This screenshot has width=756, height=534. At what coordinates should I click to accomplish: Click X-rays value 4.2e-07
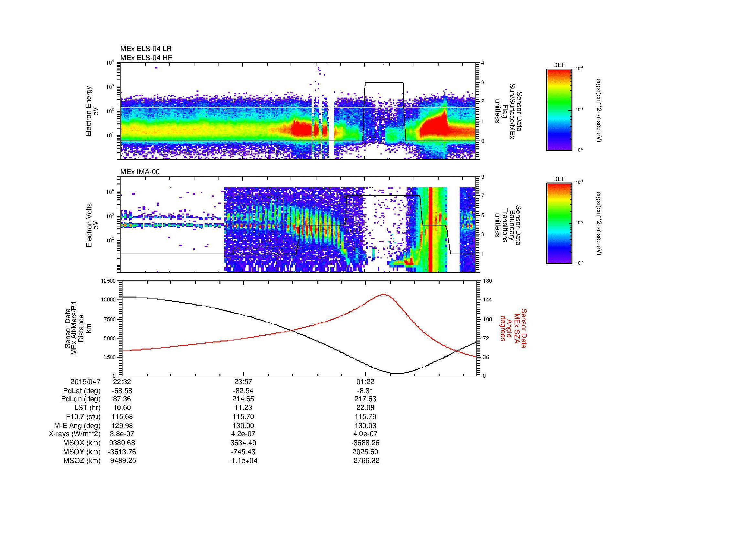(243, 434)
